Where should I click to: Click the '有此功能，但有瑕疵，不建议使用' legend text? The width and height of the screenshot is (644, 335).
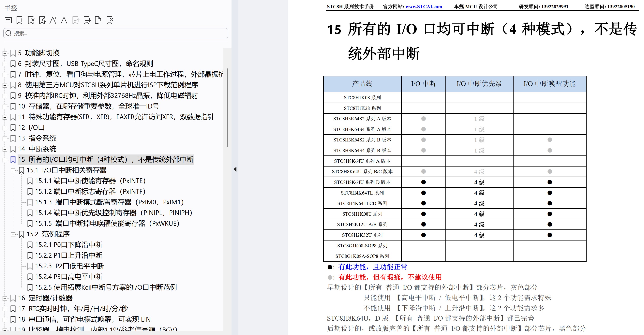(x=390, y=277)
